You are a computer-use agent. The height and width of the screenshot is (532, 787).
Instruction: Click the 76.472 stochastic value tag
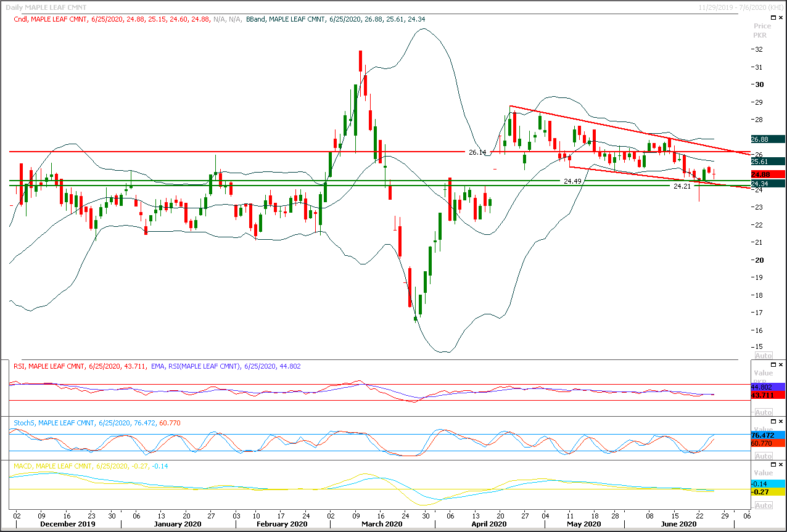coord(767,435)
